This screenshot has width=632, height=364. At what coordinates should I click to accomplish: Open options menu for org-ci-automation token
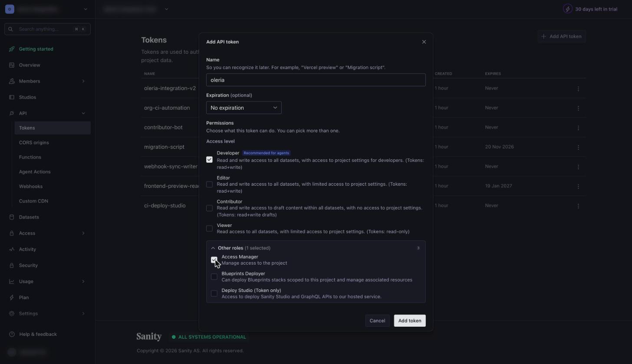(x=578, y=108)
